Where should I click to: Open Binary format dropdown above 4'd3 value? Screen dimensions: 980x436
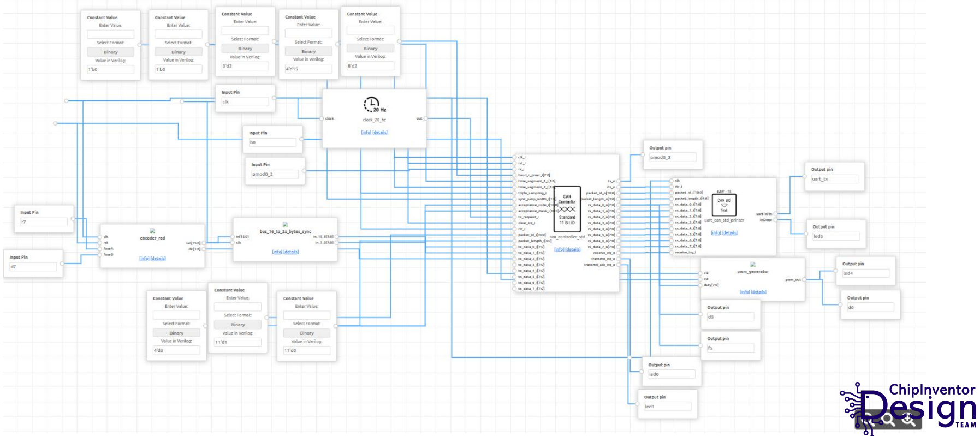[x=176, y=333]
